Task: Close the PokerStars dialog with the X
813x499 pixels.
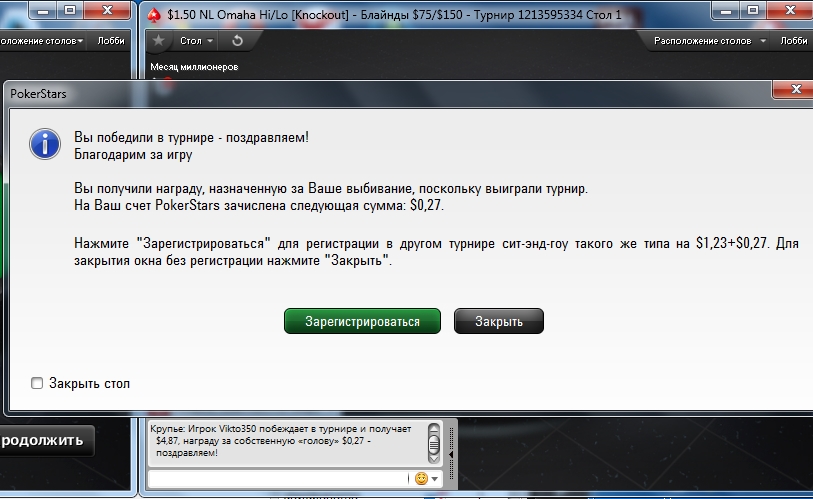Action: pos(795,89)
